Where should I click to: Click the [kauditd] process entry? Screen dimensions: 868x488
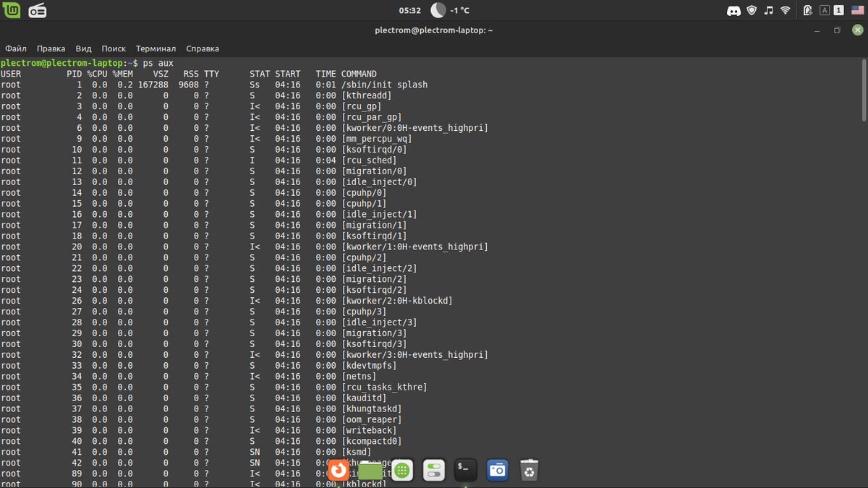point(364,398)
